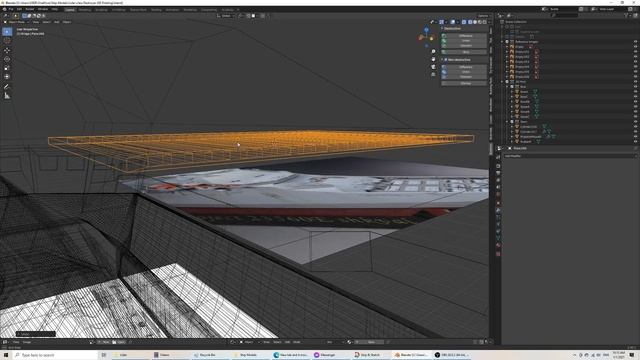Open the Object Mode dropdown
Viewport: 640px width, 360px height.
[17, 22]
